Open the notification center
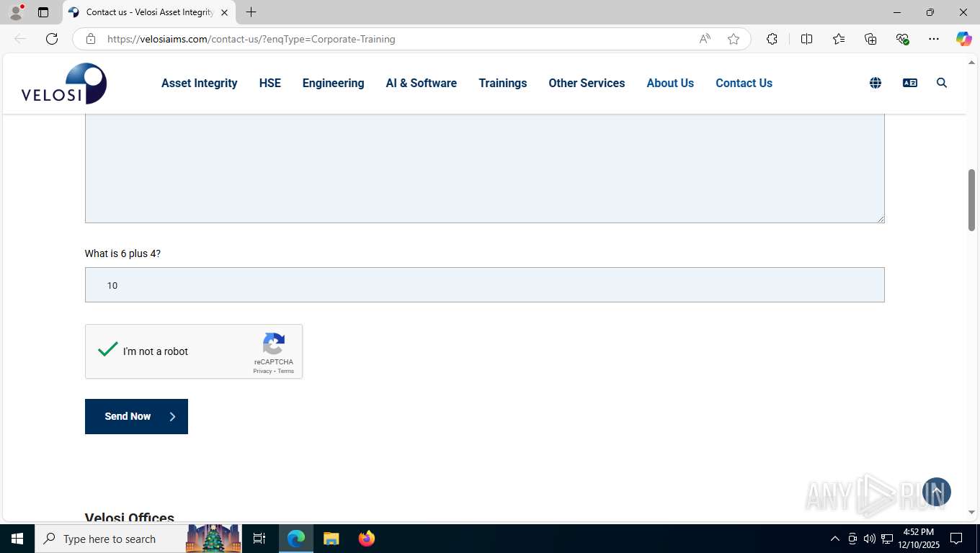This screenshot has width=980, height=553. (x=956, y=539)
